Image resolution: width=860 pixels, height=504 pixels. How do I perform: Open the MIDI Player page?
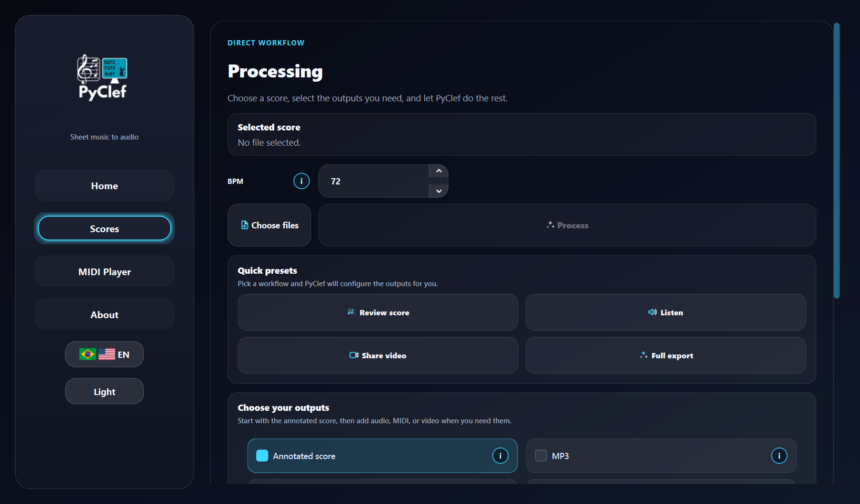(105, 271)
